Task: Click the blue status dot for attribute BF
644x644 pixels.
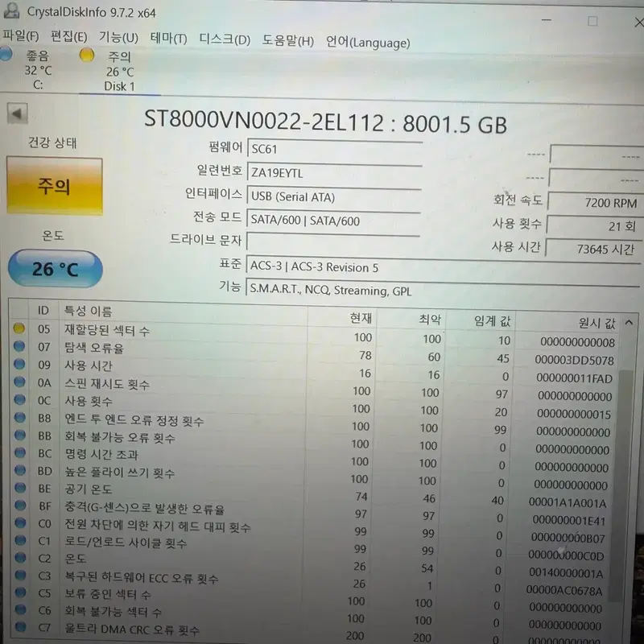Action: click(20, 506)
